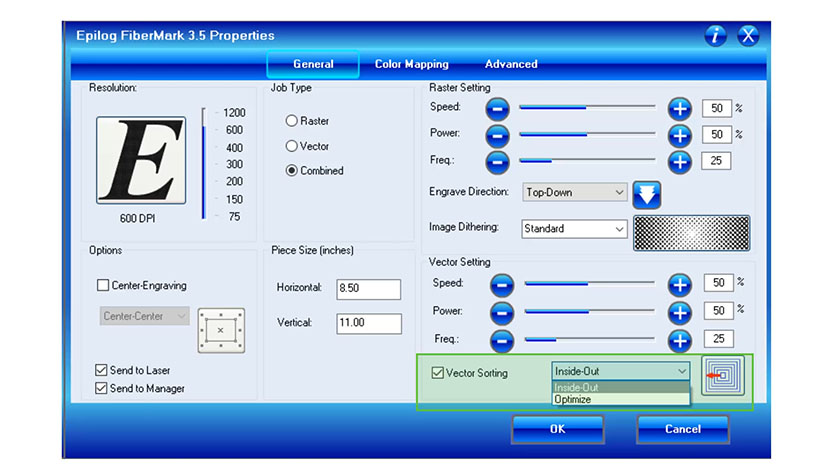
Task: Click the blue Engrave Direction arrow icon
Action: point(647,193)
